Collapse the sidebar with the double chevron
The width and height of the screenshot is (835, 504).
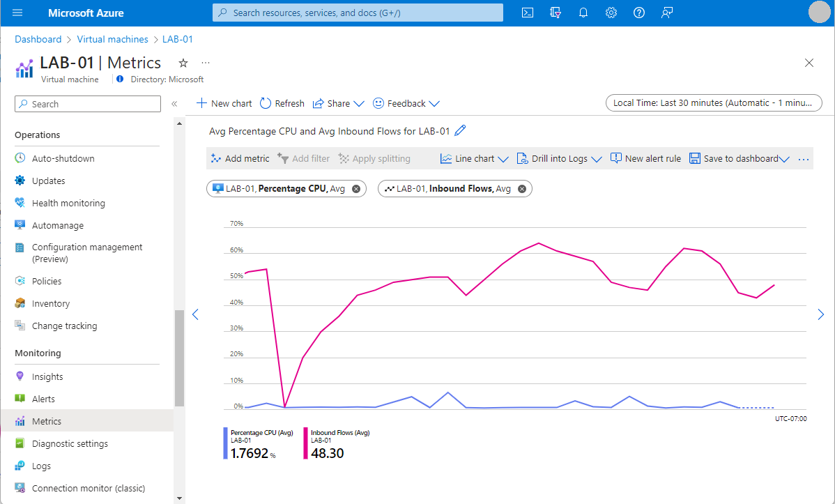coord(174,104)
